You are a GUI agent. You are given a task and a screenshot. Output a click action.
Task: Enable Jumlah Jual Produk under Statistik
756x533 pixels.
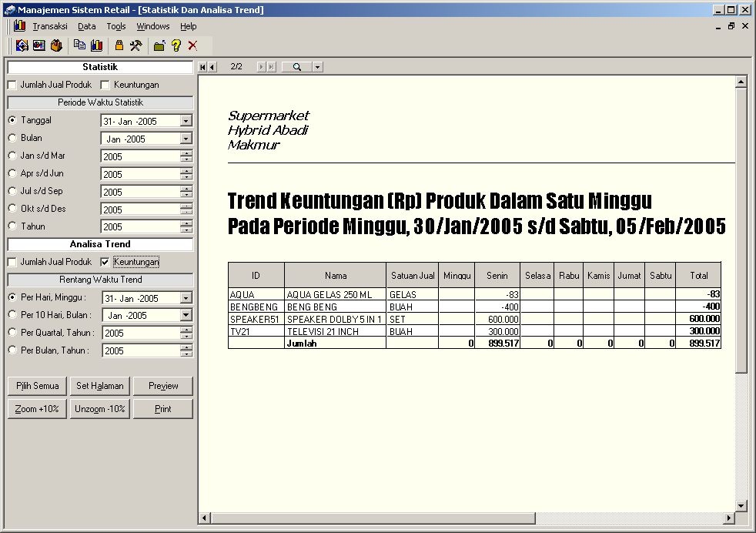[x=12, y=85]
